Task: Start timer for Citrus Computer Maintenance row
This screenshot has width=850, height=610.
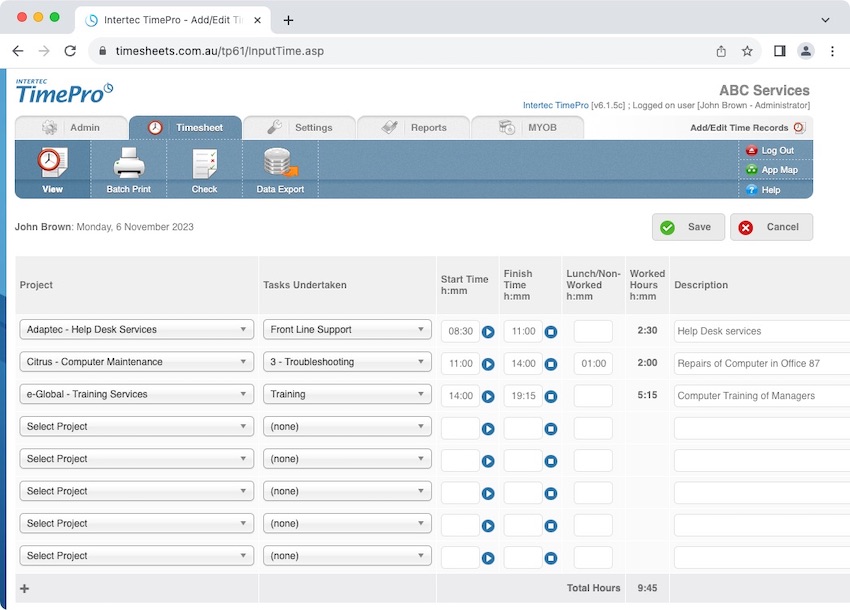Action: click(x=488, y=364)
